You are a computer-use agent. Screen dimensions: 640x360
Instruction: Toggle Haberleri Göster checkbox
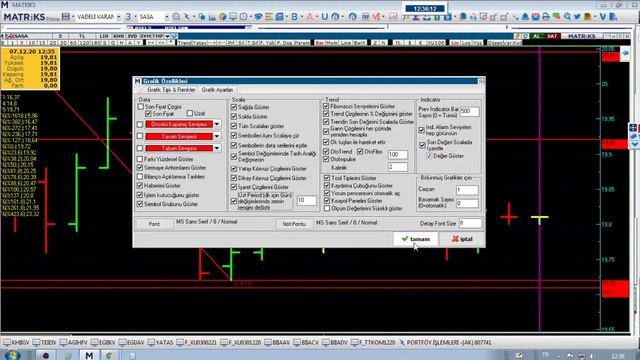(x=140, y=186)
